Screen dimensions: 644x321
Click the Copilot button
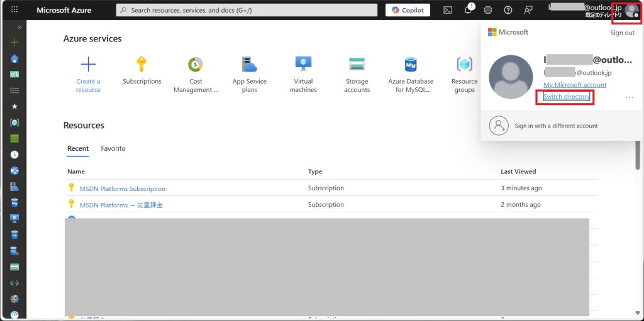pos(408,10)
